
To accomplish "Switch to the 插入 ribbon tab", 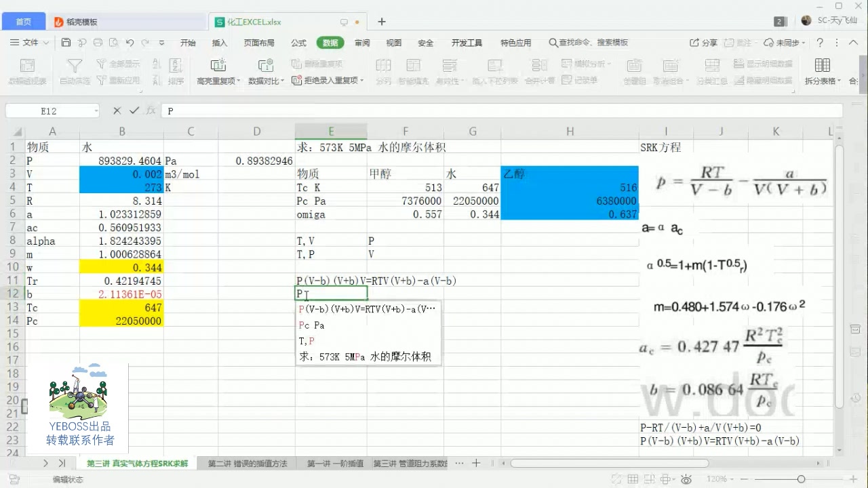I will click(x=220, y=43).
